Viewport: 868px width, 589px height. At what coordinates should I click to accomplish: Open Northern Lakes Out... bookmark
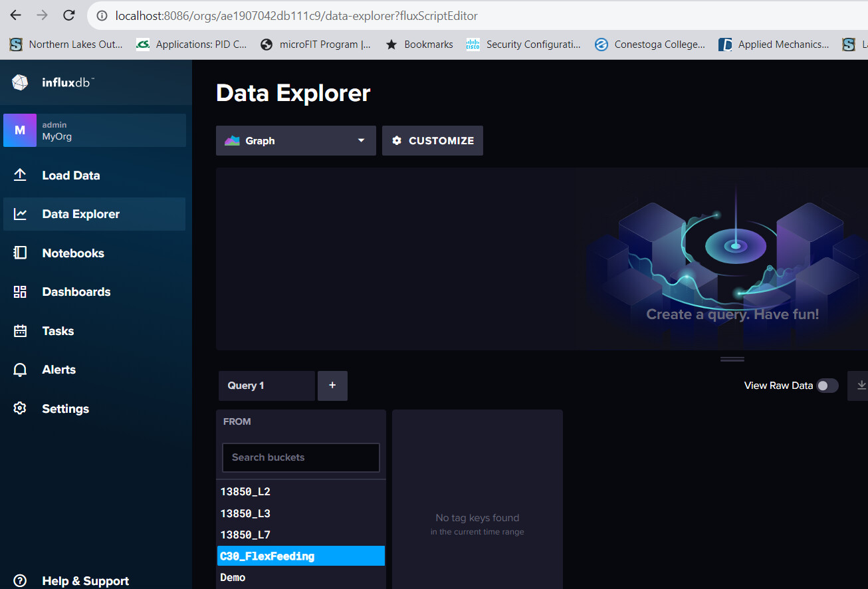[66, 45]
